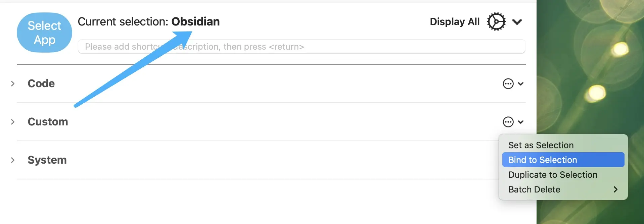
Task: Click the Select App button
Action: 44,33
